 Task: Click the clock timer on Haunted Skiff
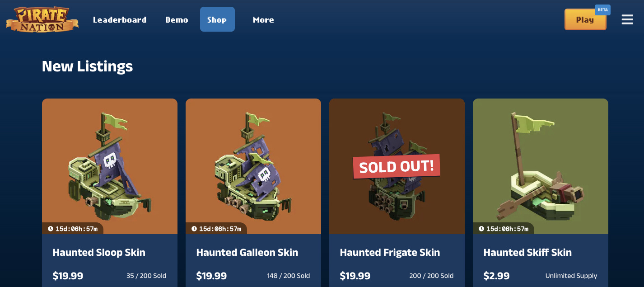[504, 229]
